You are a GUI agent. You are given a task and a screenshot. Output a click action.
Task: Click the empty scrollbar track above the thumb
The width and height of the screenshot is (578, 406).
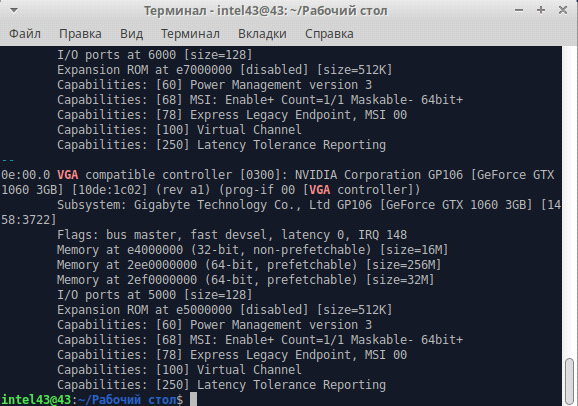pos(570,201)
